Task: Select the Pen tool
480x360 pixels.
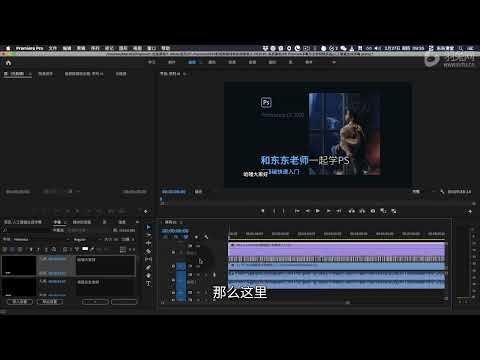Action: click(x=148, y=267)
